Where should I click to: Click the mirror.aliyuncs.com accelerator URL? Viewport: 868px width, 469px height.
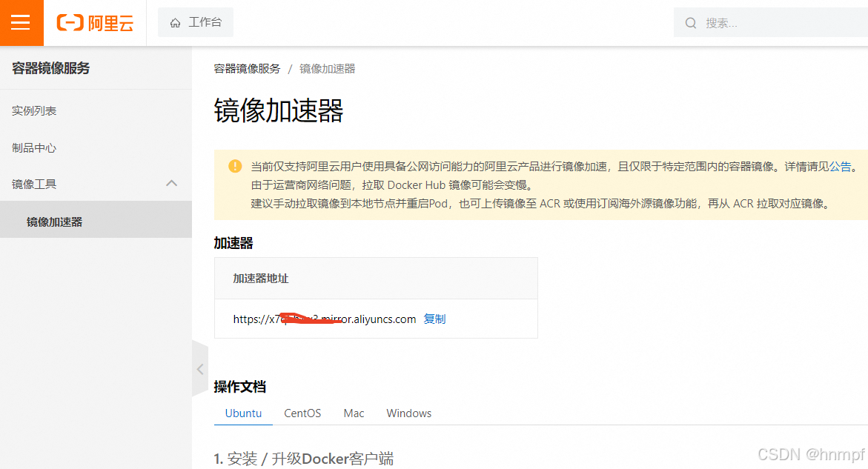(325, 319)
